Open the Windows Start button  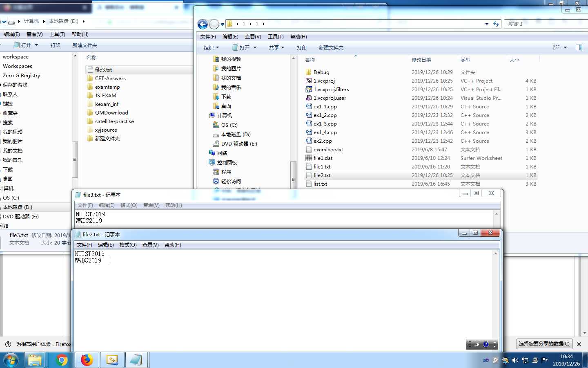(11, 360)
